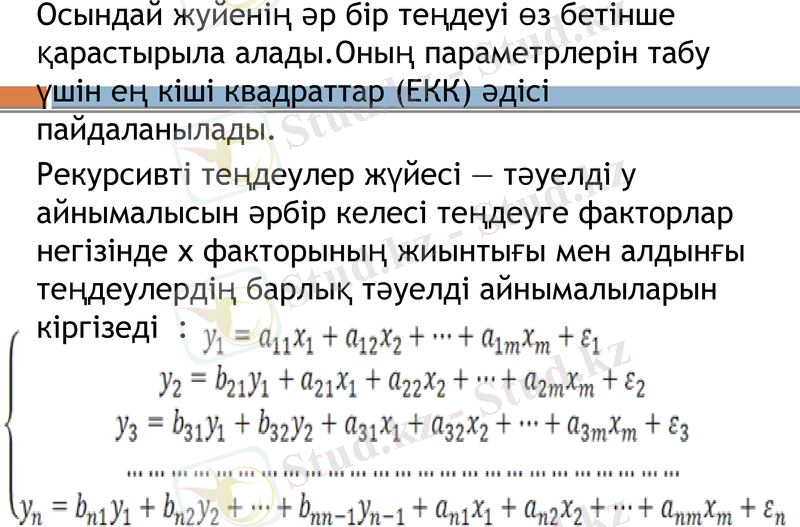Click the word "пайдаланылады."
This screenshot has height=527, width=800.
(156, 130)
